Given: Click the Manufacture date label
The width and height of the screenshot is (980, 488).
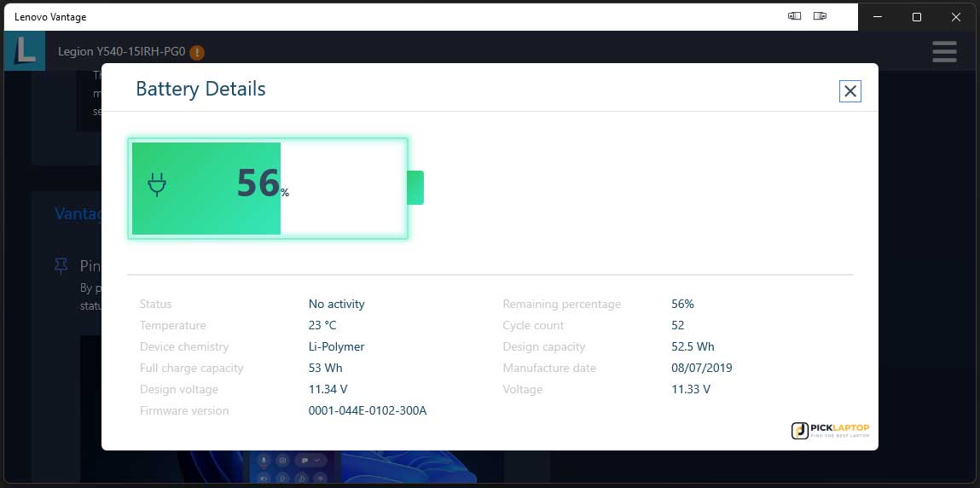Looking at the screenshot, I should 549,368.
